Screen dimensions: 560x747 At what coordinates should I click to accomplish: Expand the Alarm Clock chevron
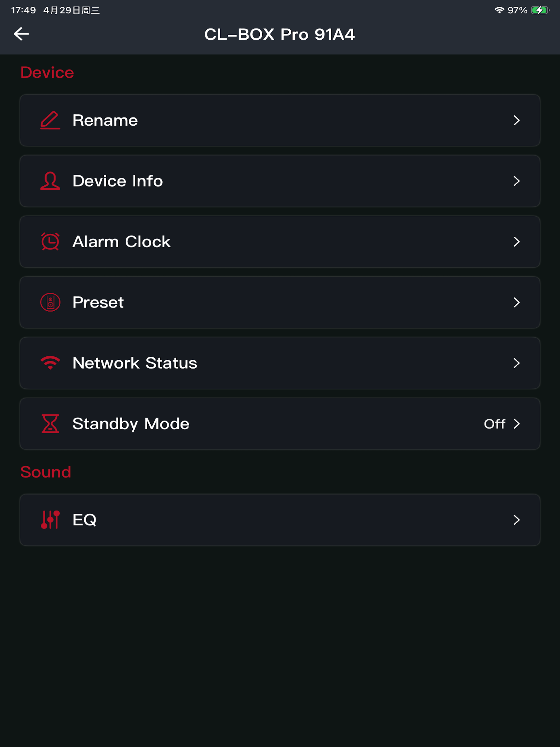tap(517, 242)
